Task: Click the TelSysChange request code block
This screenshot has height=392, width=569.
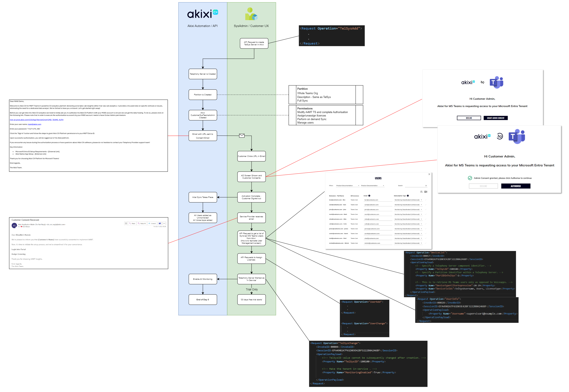Action: pyautogui.click(x=368, y=364)
